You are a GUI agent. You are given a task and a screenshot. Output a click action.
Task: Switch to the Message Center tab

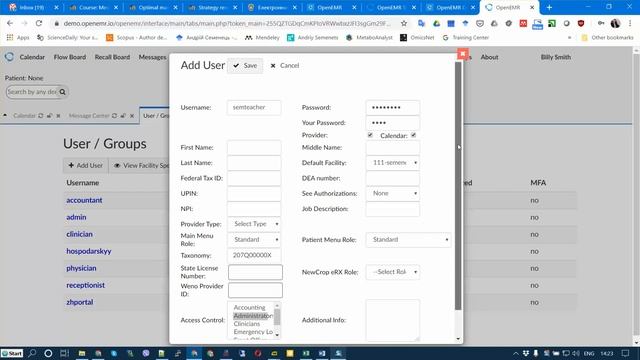coord(89,116)
